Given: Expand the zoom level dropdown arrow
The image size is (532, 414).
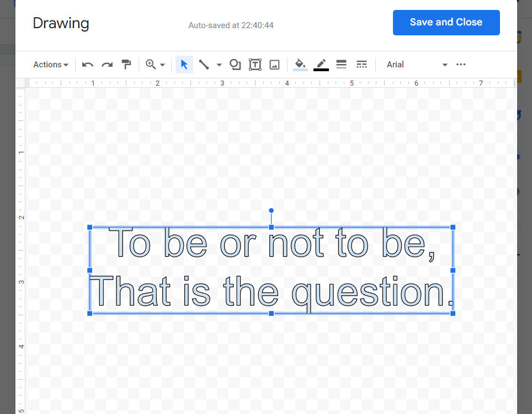Looking at the screenshot, I should 162,65.
